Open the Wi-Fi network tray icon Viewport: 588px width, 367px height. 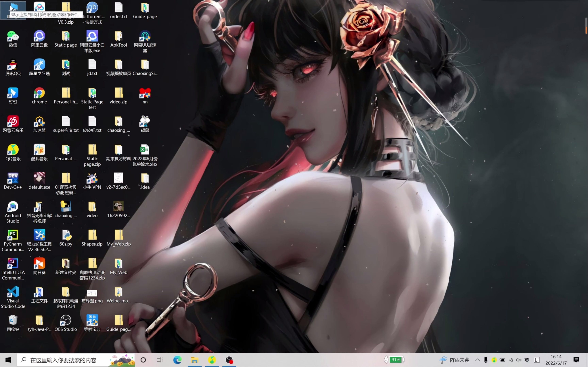511,360
